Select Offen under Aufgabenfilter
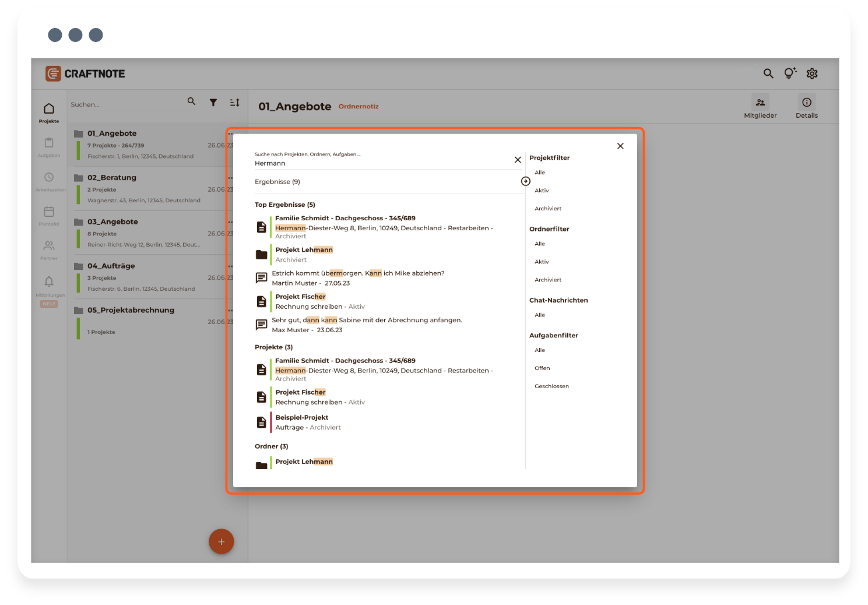 (542, 368)
